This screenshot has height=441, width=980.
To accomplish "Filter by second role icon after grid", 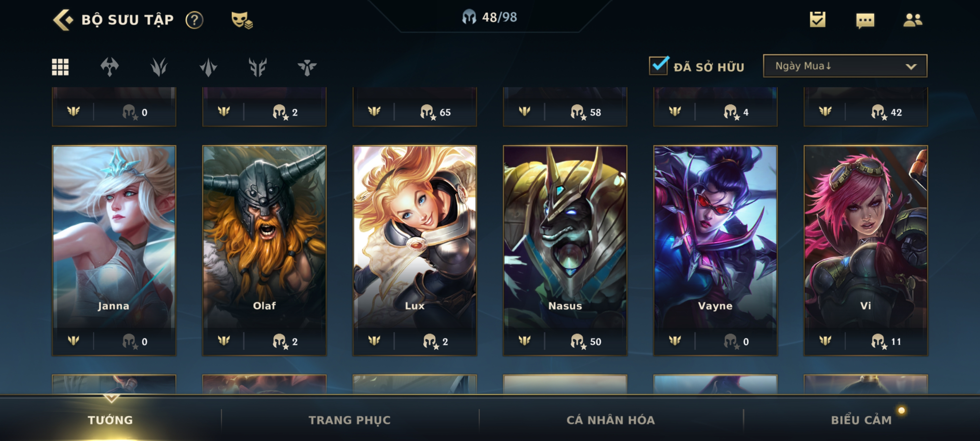I will click(159, 67).
